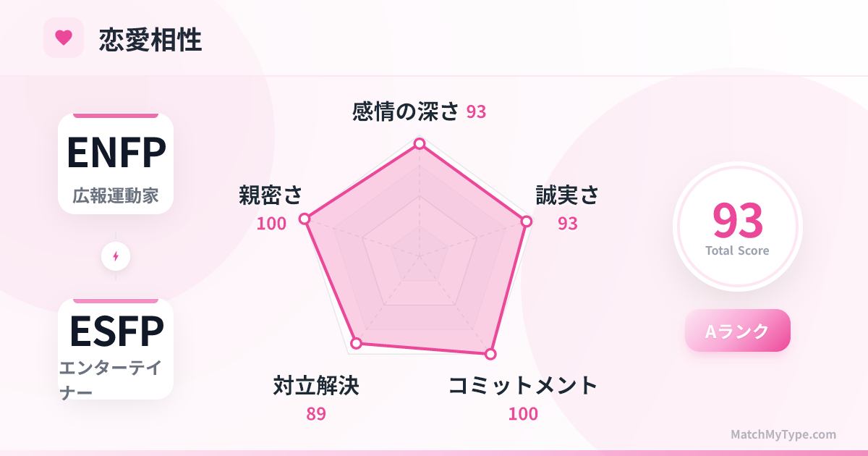Click the コミットメント axis label
The width and height of the screenshot is (868, 456).
tap(523, 386)
